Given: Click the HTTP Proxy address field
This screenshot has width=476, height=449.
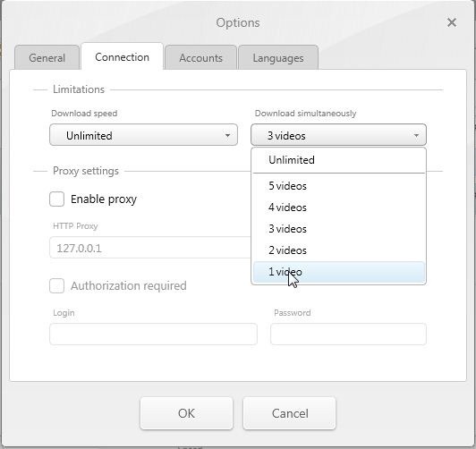Looking at the screenshot, I should (x=150, y=248).
